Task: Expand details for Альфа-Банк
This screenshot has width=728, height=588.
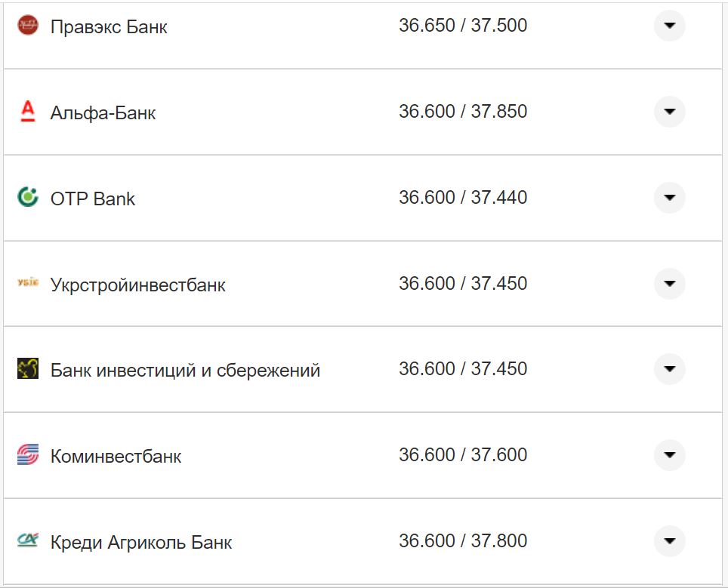Action: [669, 112]
